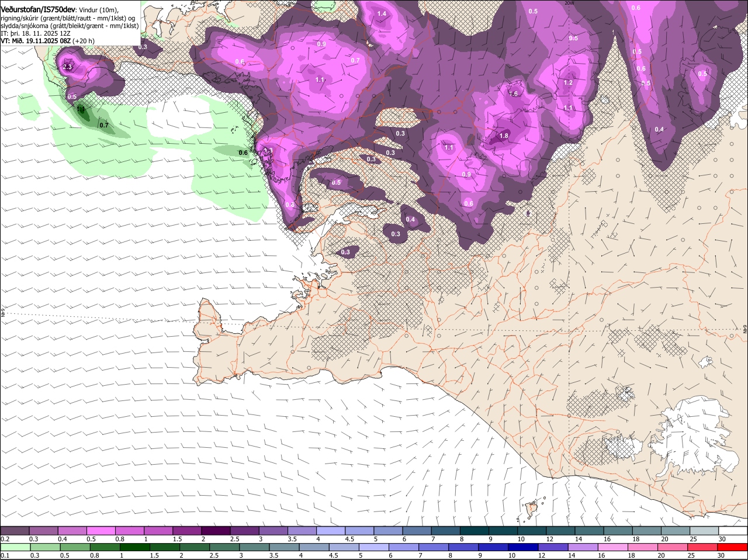The width and height of the screenshot is (748, 560).
Task: Select bottom-row violet swatch between 14 and 16
Action: coord(582,547)
